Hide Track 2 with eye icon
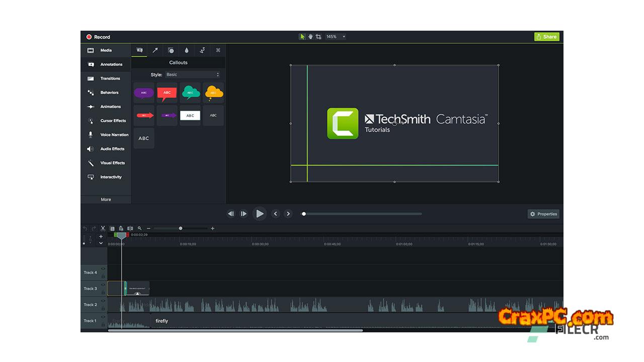 103,301
